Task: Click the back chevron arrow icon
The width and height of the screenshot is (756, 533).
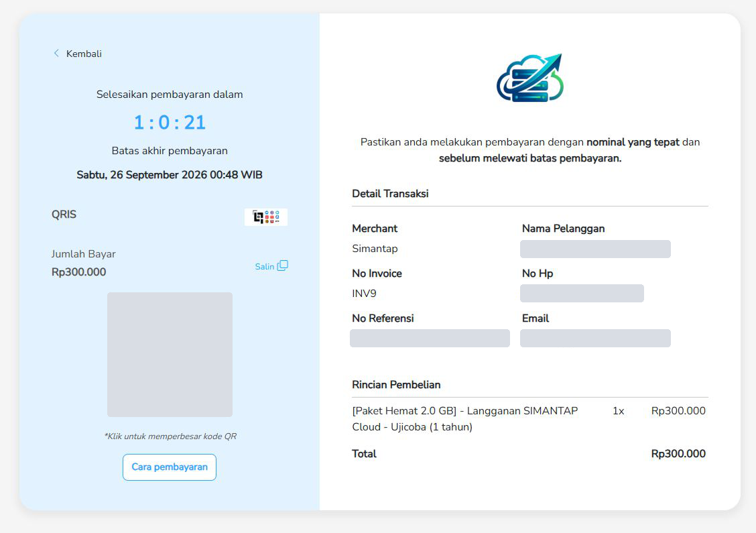Action: point(56,53)
